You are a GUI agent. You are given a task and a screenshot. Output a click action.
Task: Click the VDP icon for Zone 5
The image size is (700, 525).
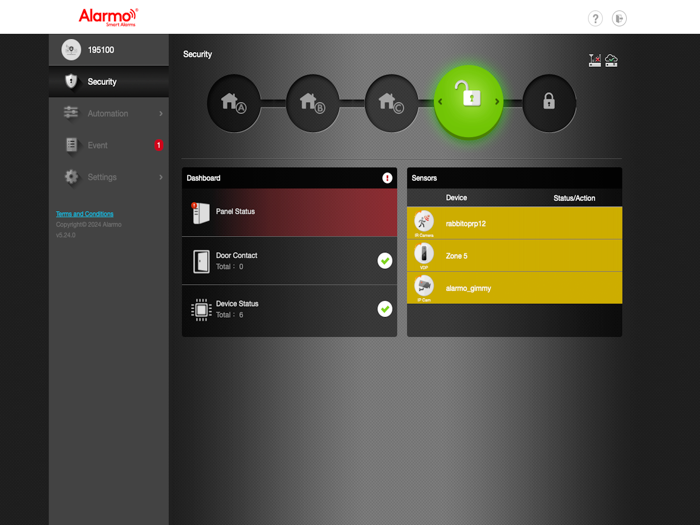pos(424,253)
